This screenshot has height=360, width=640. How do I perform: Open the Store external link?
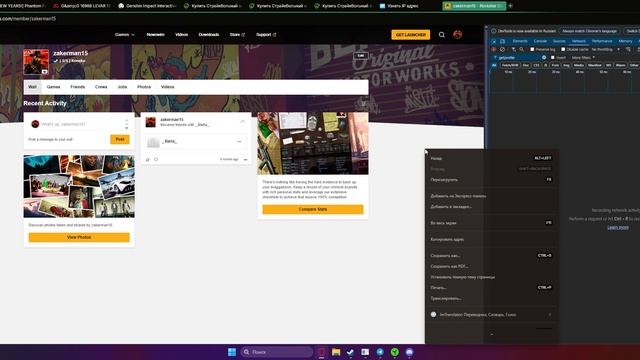pyautogui.click(x=237, y=35)
